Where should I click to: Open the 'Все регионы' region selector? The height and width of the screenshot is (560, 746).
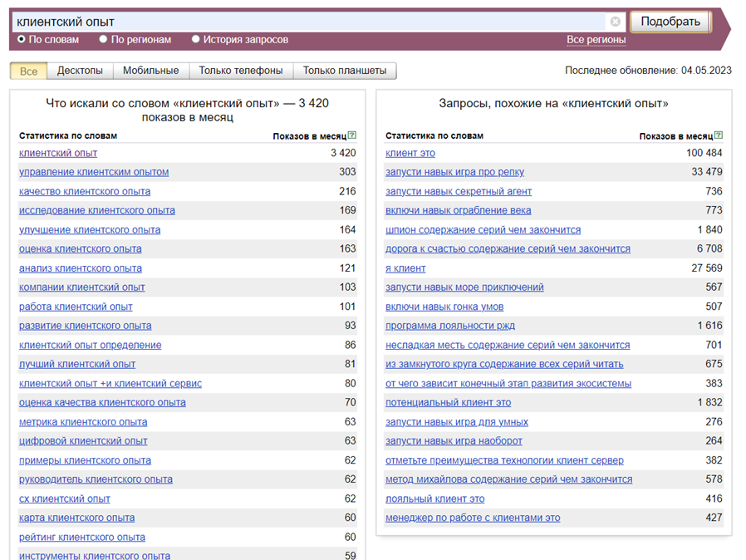tap(596, 40)
